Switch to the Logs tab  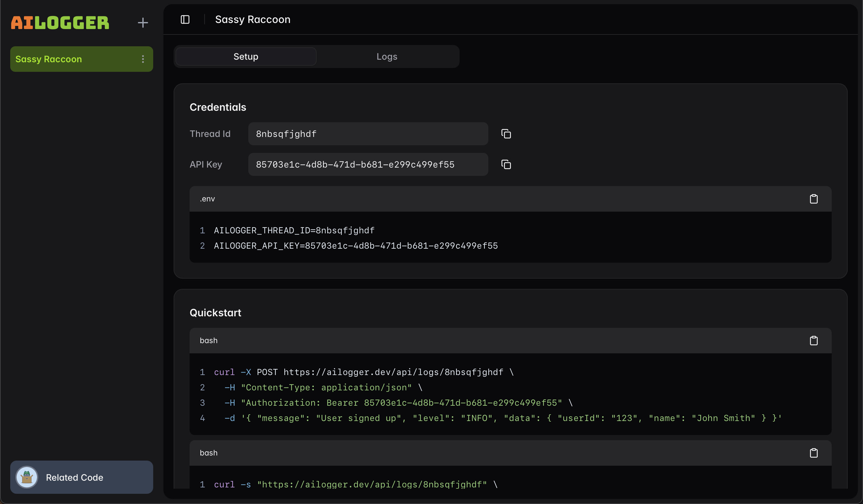386,56
